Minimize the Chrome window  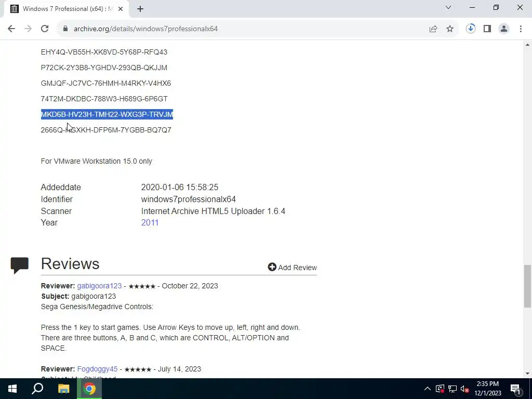click(472, 7)
